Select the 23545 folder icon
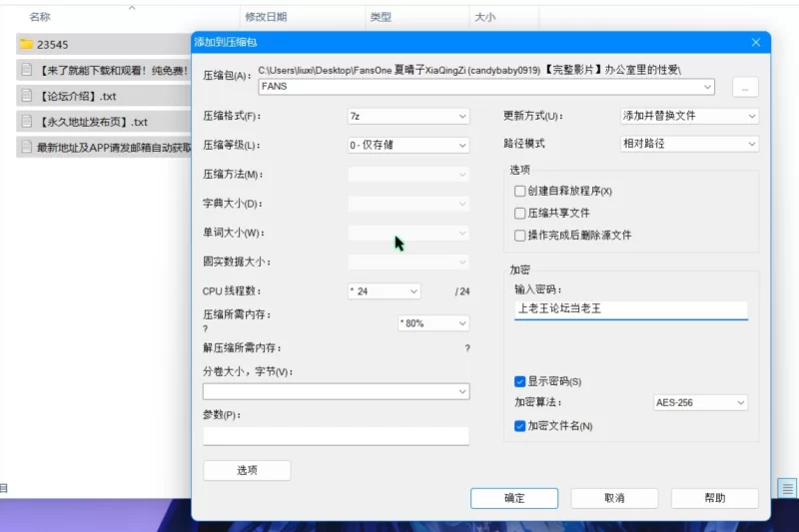The image size is (799, 532). [x=26, y=44]
